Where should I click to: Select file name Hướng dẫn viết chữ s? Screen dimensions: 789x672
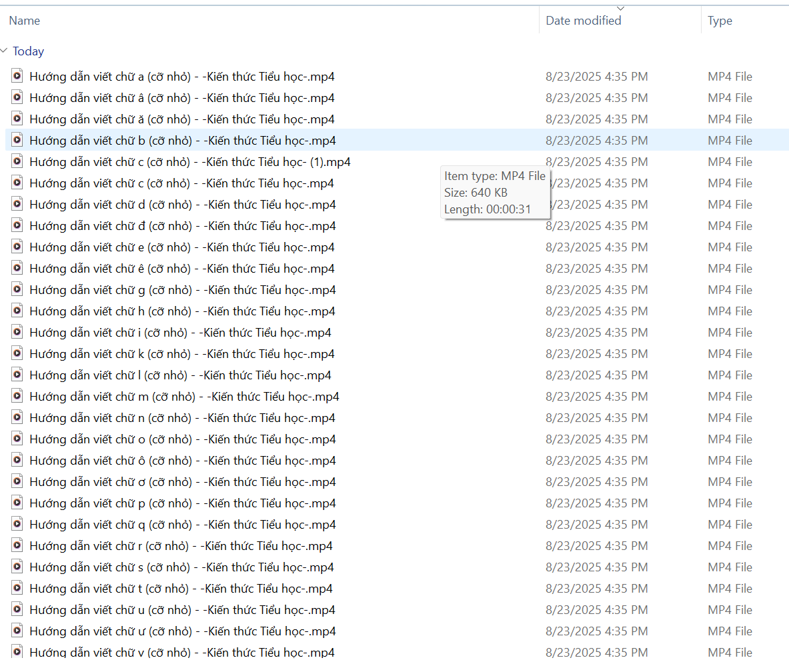[x=181, y=567]
